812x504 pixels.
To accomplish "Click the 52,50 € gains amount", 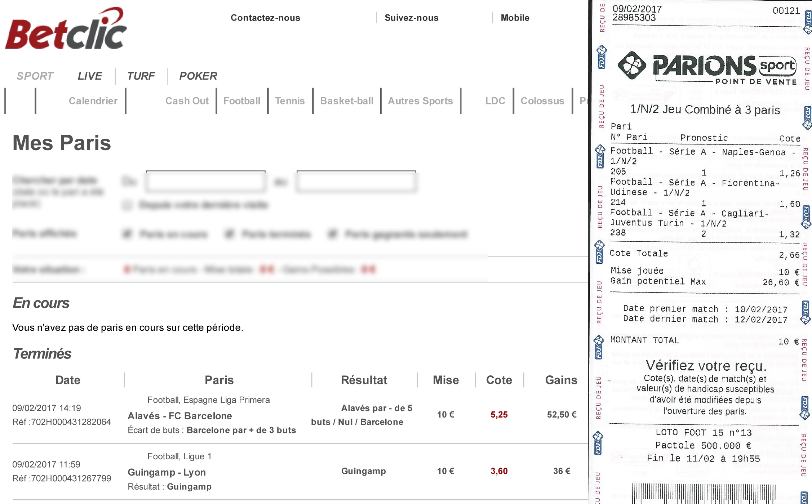I will (562, 415).
